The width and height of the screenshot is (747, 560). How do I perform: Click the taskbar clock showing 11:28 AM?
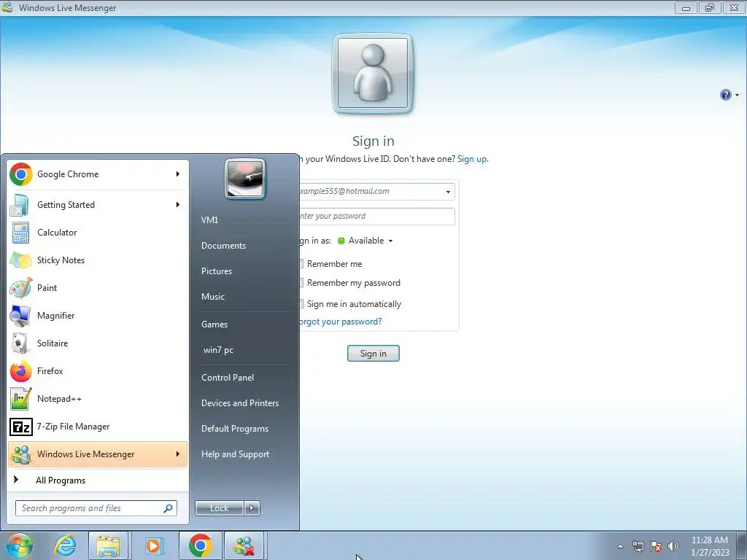point(709,546)
